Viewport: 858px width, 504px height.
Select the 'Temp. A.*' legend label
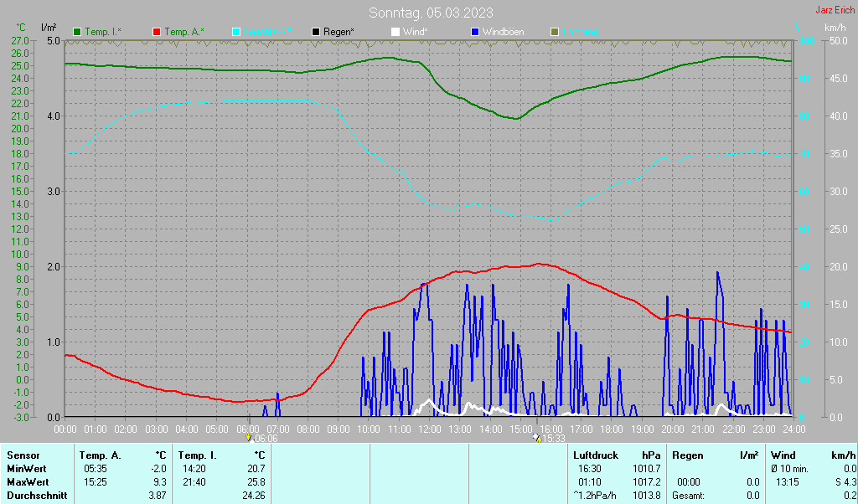(x=184, y=33)
